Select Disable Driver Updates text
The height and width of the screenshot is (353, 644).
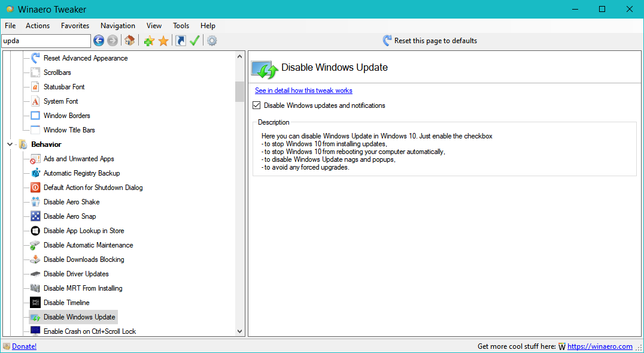[x=77, y=274]
